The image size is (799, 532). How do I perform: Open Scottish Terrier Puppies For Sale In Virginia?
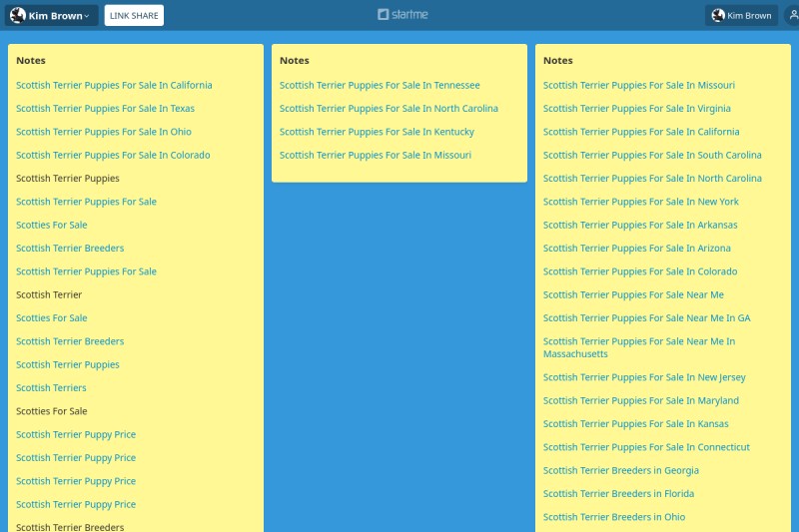click(x=636, y=109)
